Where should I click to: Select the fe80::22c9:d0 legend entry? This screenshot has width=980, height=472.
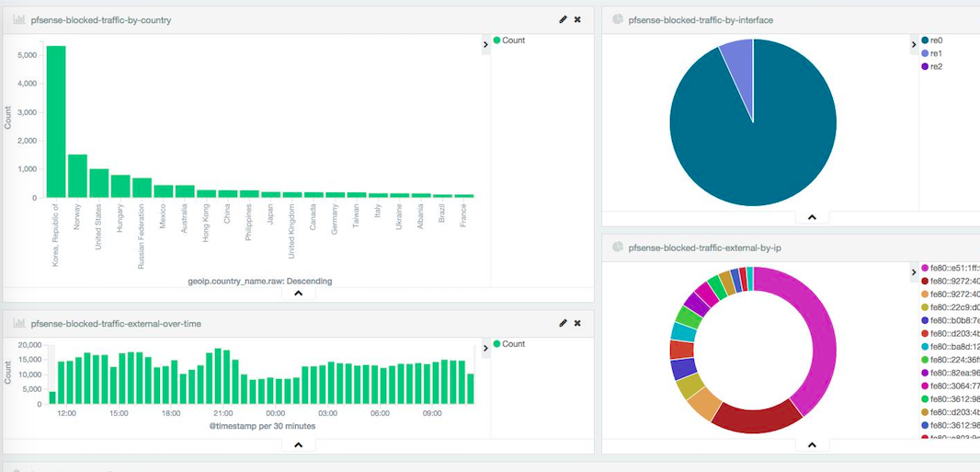[x=950, y=307]
